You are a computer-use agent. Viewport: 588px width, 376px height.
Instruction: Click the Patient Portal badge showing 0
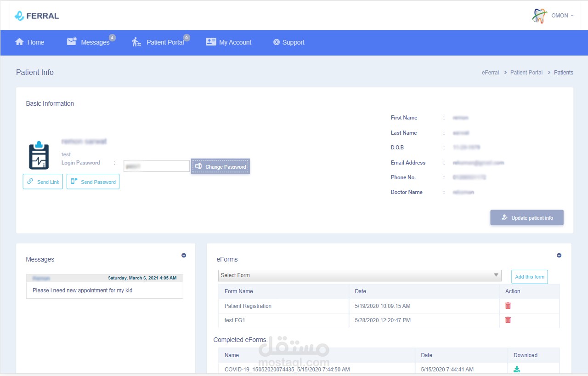[x=187, y=38]
